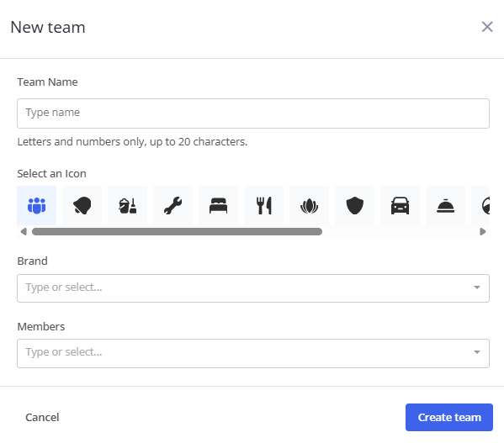This screenshot has height=443, width=504.
Task: Cancel the new team dialog
Action: 42,417
